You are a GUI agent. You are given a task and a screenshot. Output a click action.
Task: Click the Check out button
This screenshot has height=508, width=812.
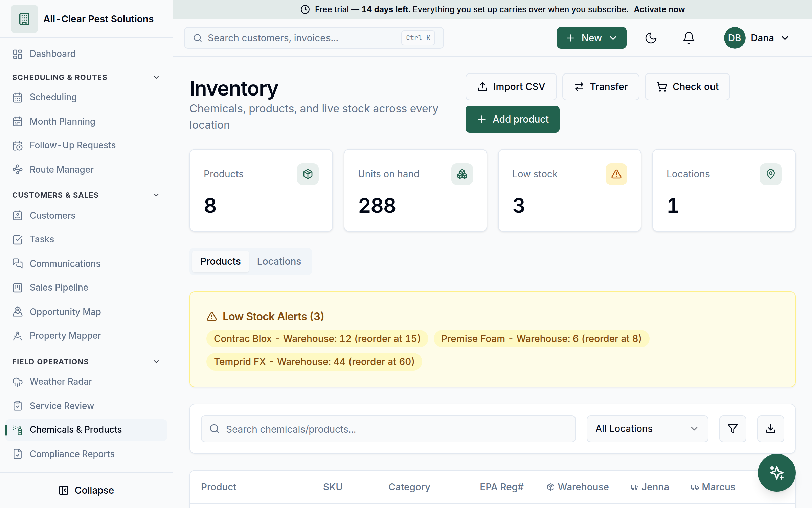[687, 87]
